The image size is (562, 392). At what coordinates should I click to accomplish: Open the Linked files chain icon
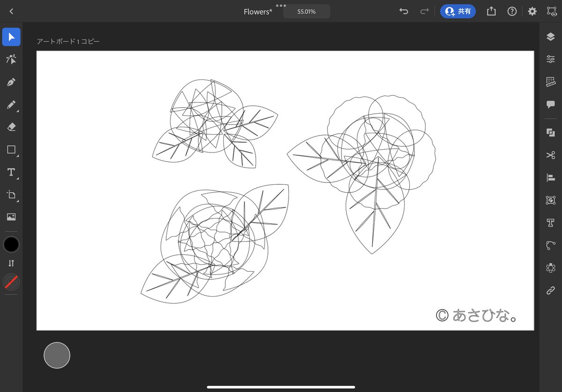point(551,290)
